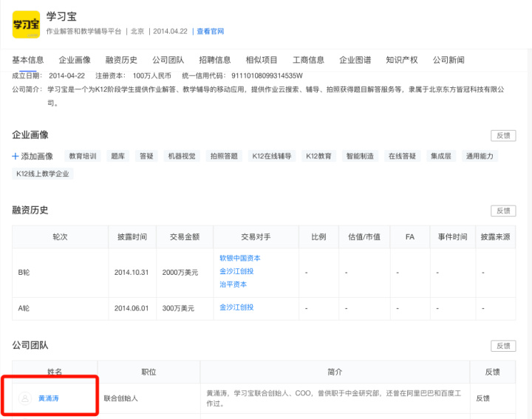The width and height of the screenshot is (532, 419).
Task: Click 反馈 in the 黄涌涛 row
Action: click(482, 398)
